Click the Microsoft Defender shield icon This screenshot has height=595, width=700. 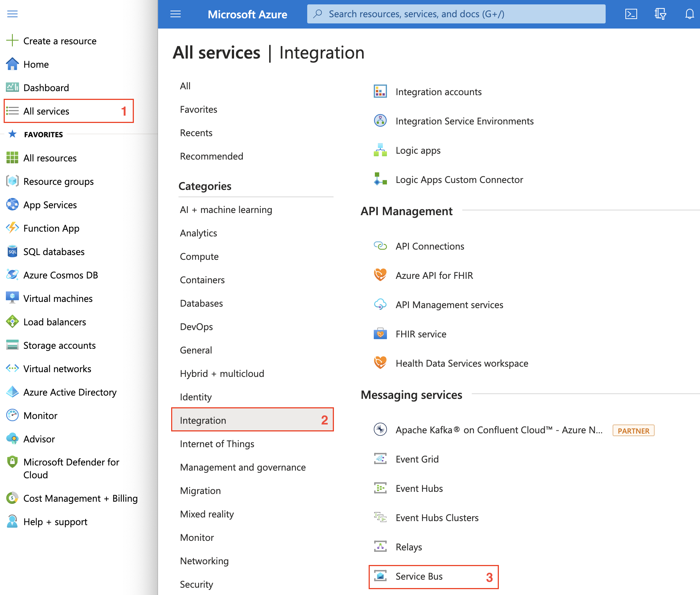tap(12, 462)
